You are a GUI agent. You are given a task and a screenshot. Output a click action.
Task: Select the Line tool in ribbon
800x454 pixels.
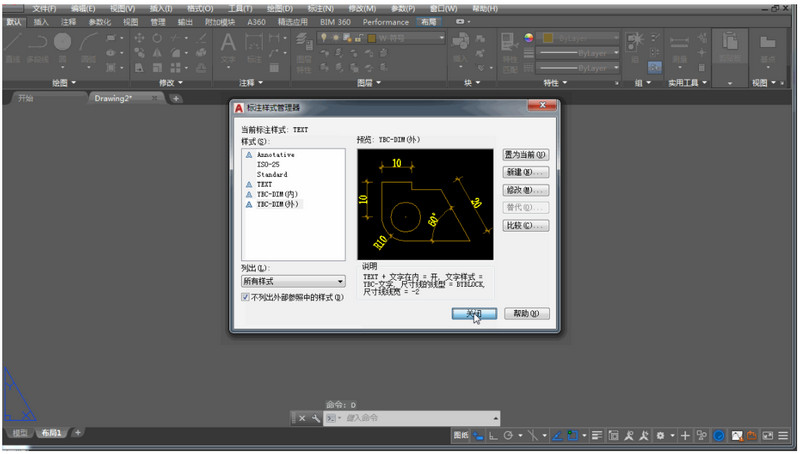pos(13,42)
